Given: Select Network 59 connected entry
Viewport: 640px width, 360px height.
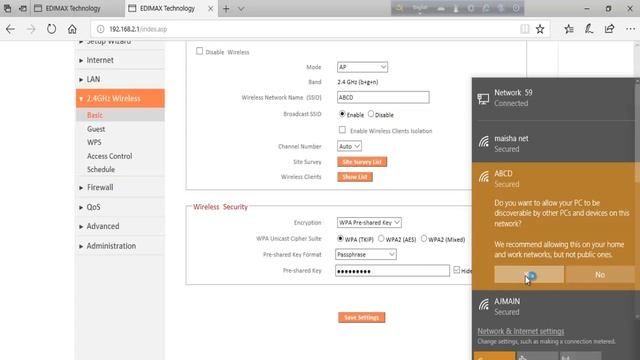Looking at the screenshot, I should (554, 98).
